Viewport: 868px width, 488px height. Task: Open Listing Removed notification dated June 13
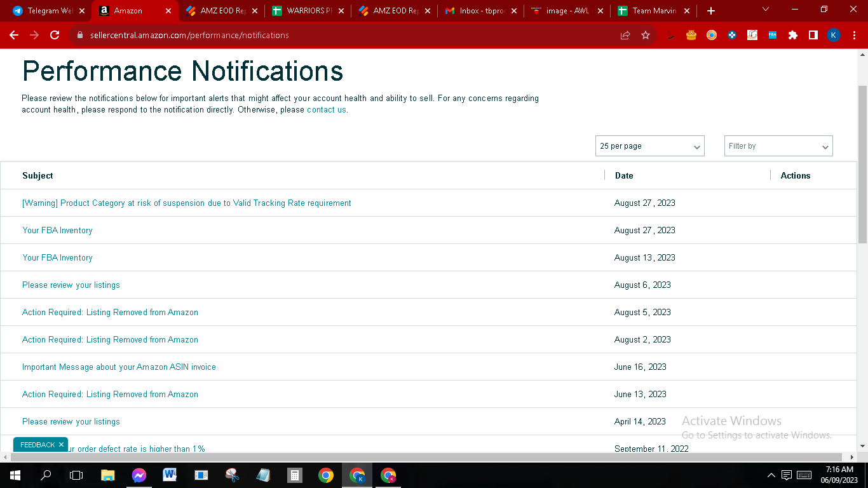pyautogui.click(x=110, y=395)
